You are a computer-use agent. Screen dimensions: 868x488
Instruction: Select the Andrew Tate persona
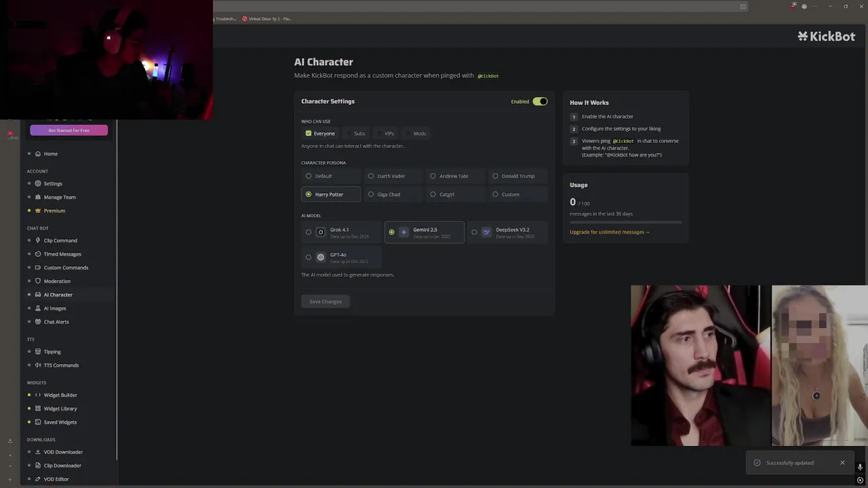coord(456,176)
